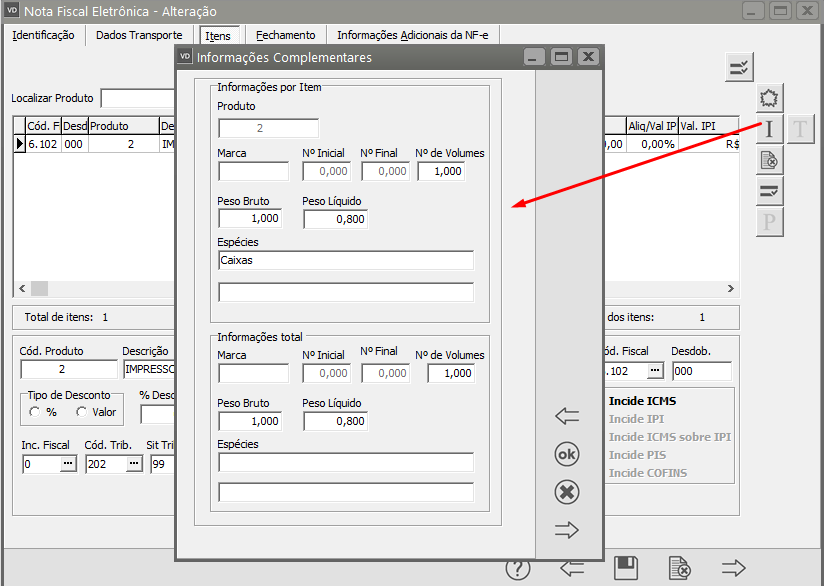
Task: Open the Dados Transporte tab
Action: pos(139,35)
